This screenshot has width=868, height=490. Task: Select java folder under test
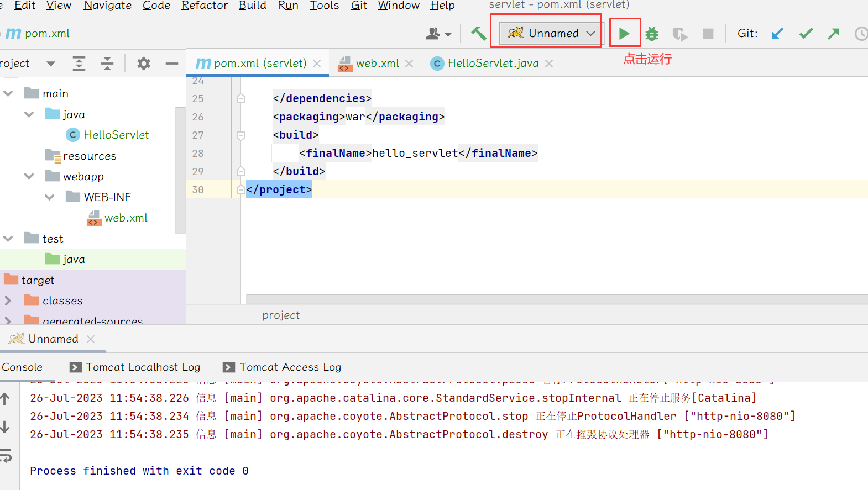(65, 259)
